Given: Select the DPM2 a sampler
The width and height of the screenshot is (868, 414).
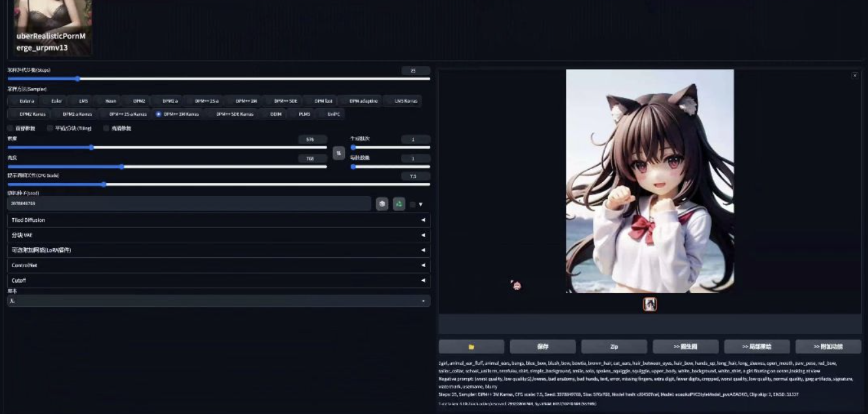Looking at the screenshot, I should tap(167, 101).
